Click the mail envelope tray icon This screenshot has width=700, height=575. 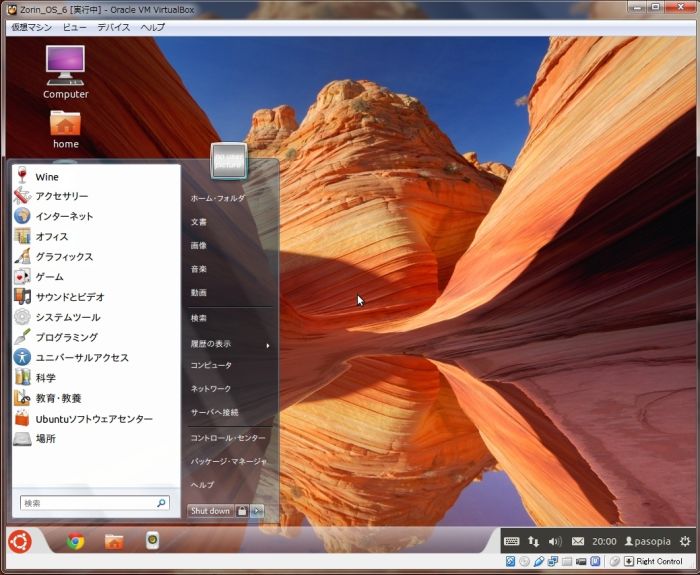pos(578,541)
